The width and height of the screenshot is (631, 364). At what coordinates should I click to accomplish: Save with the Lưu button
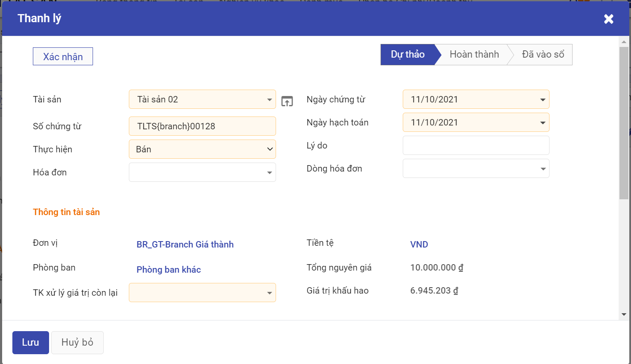[x=31, y=342]
